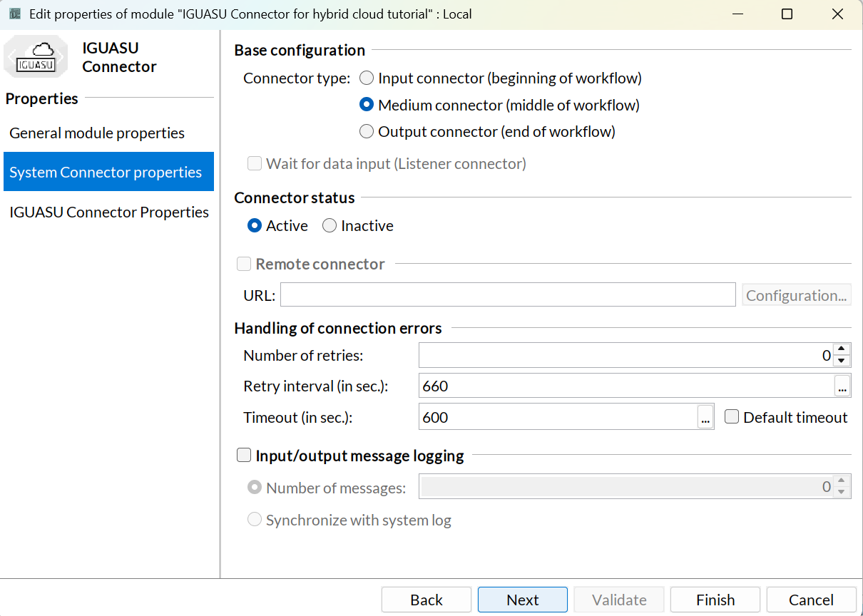The height and width of the screenshot is (616, 863).
Task: Click the Next button
Action: 523,600
